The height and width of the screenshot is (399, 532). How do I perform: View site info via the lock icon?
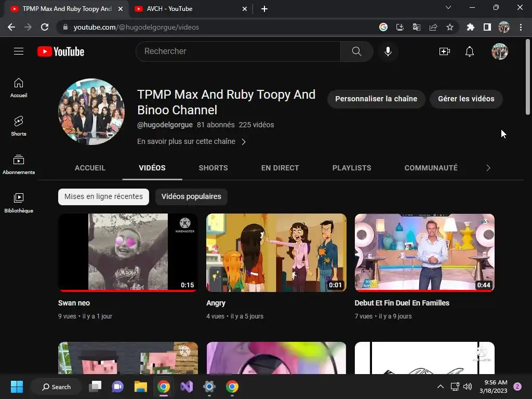(65, 27)
